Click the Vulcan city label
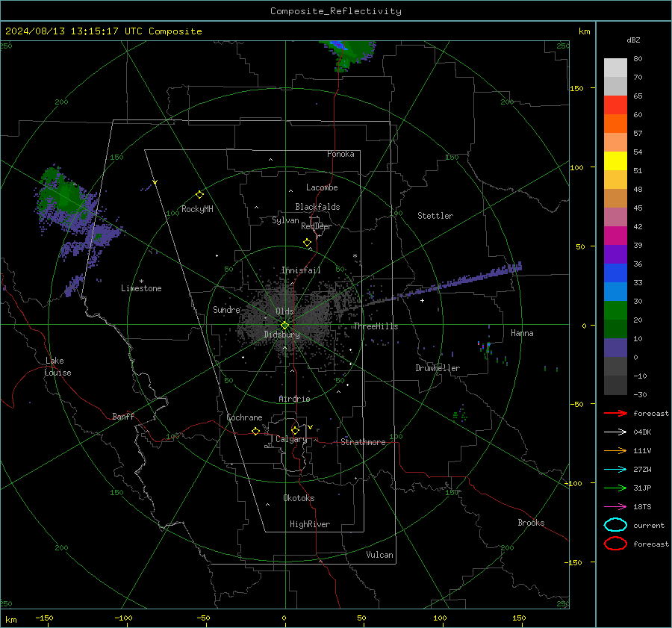The image size is (672, 628). (379, 555)
